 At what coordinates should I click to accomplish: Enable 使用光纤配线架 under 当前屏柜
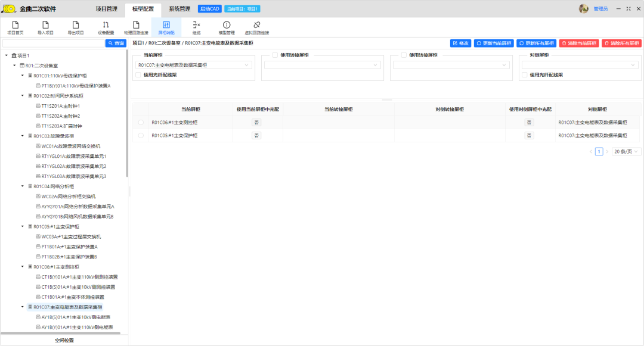138,75
